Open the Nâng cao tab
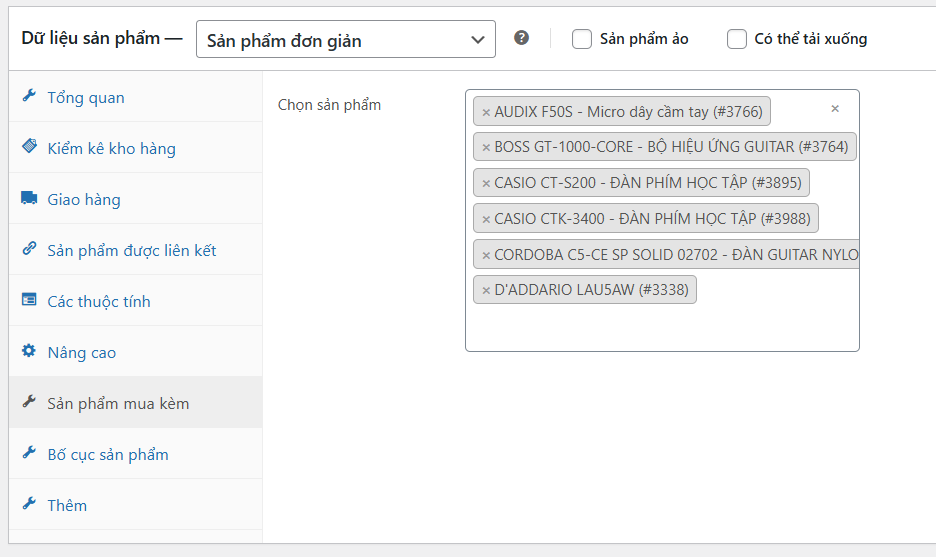The image size is (936, 557). point(136,352)
